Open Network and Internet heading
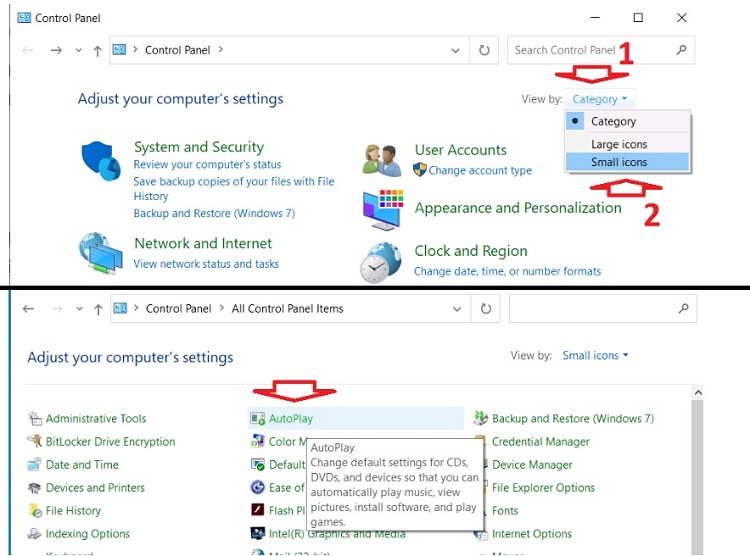750x556 pixels. tap(203, 243)
